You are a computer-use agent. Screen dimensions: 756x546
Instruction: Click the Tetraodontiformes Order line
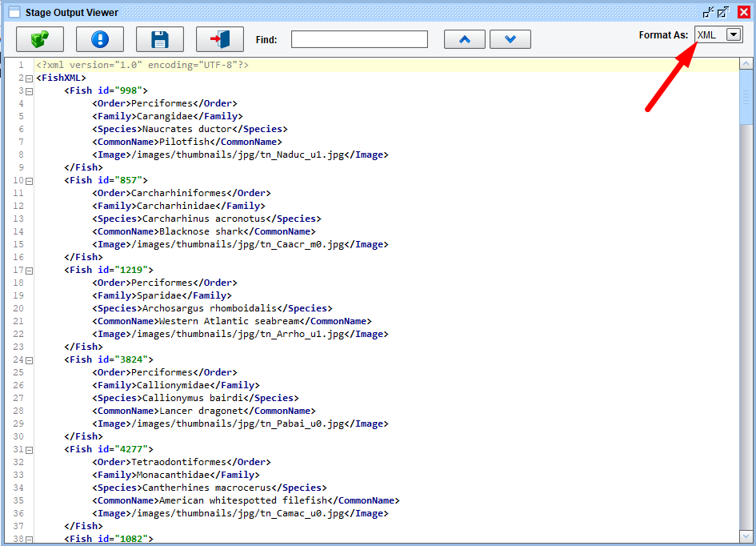[x=182, y=462]
